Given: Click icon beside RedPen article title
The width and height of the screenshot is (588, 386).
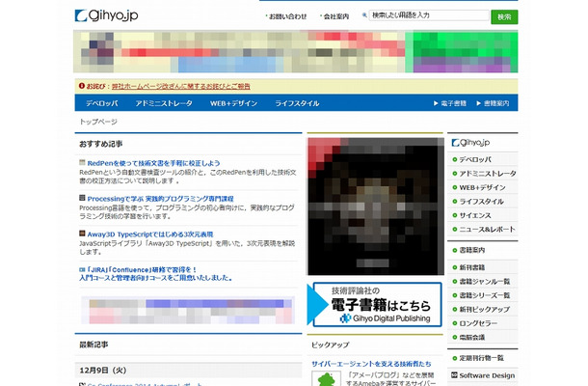Looking at the screenshot, I should 82,162.
